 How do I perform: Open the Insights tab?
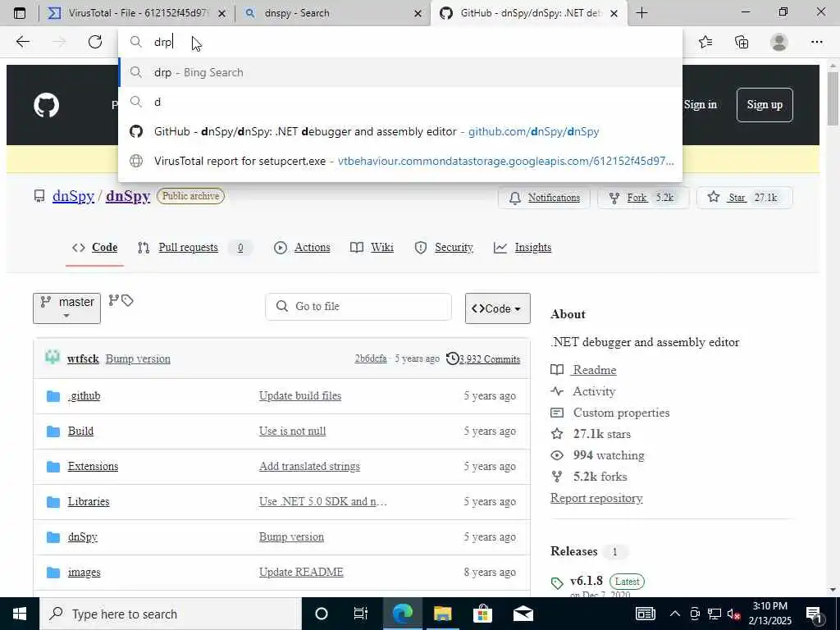523,248
